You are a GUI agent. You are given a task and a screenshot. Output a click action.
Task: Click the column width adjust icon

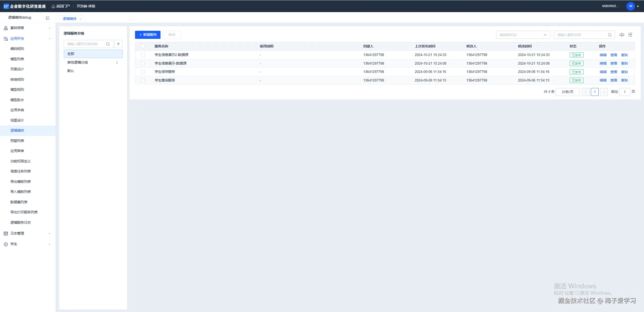coord(622,35)
